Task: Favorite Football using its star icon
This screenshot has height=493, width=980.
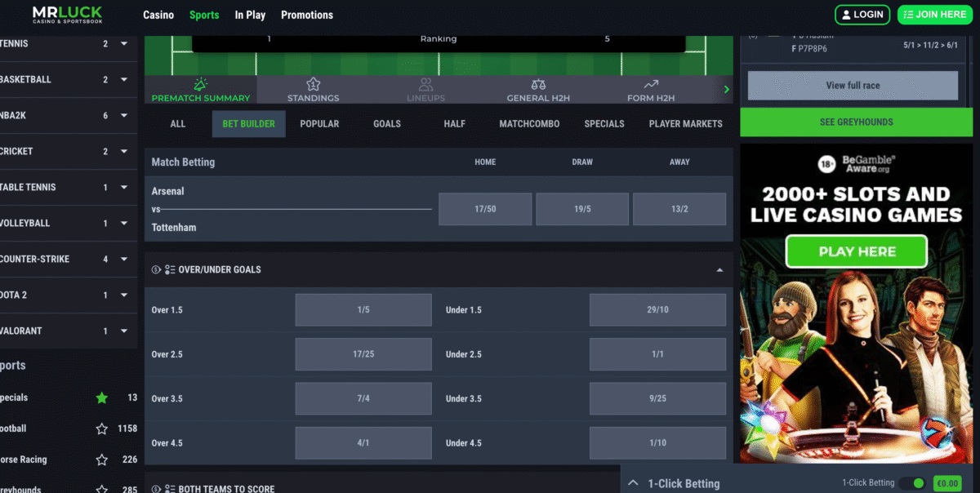Action: click(x=102, y=429)
